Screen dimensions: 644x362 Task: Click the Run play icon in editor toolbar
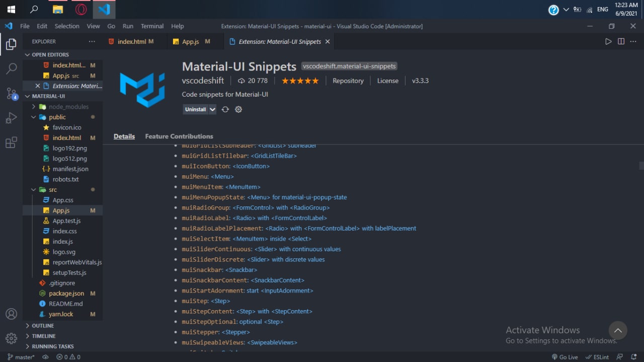point(608,41)
